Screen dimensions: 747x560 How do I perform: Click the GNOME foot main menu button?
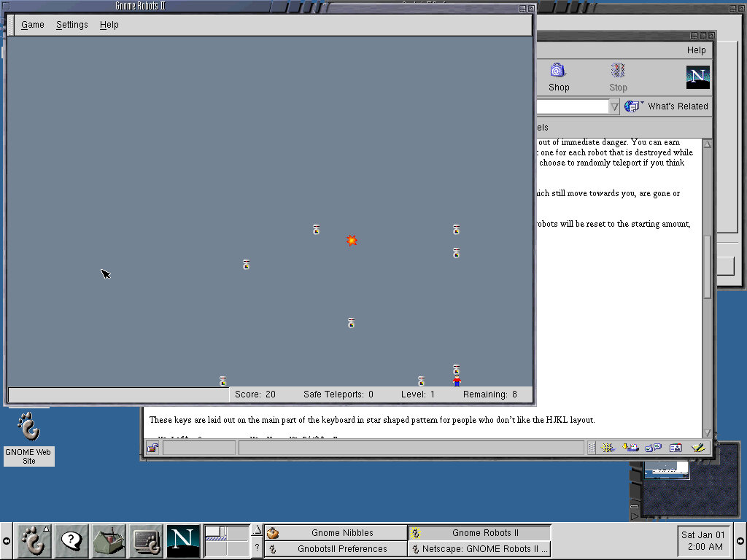pyautogui.click(x=33, y=541)
